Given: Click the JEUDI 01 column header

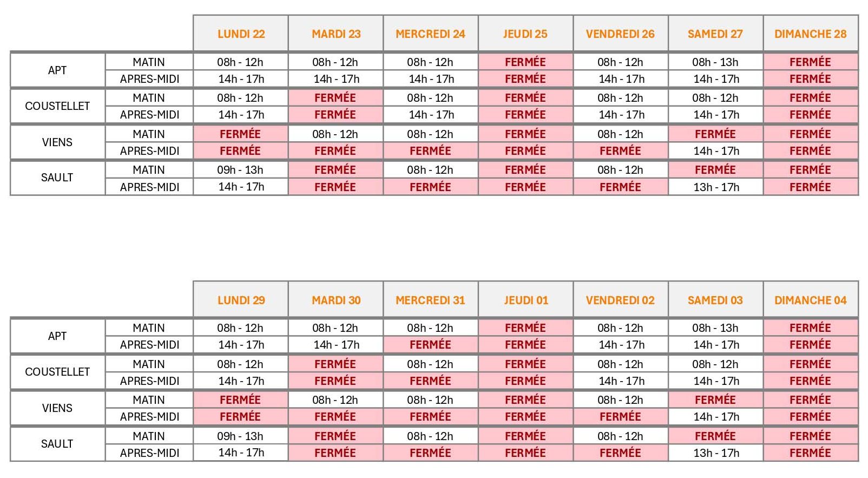Looking at the screenshot, I should [525, 300].
